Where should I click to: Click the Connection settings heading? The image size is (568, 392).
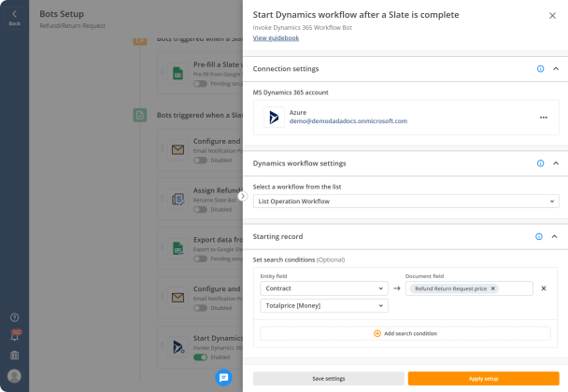[286, 69]
